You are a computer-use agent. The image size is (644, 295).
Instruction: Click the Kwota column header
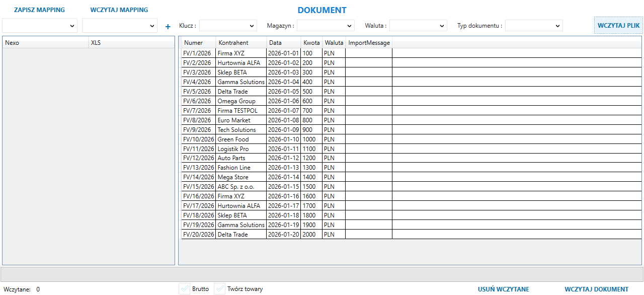[x=311, y=43]
